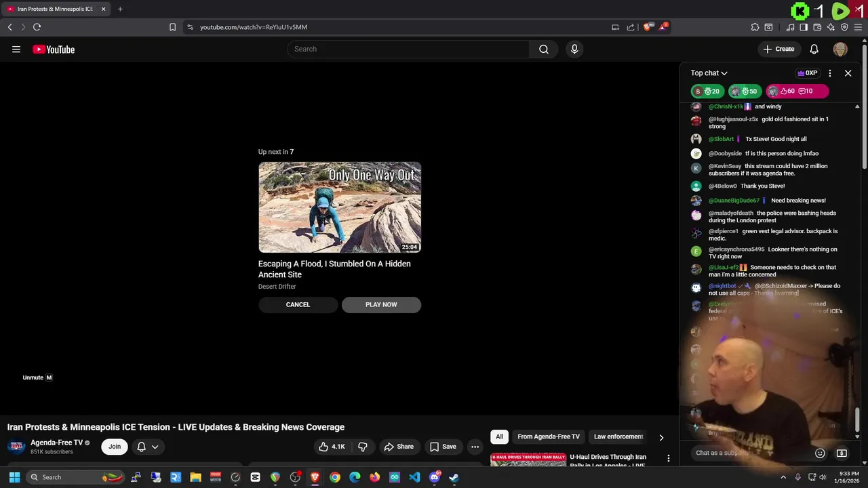The height and width of the screenshot is (488, 868).
Task: Start voice search with the microphone
Action: (x=574, y=49)
